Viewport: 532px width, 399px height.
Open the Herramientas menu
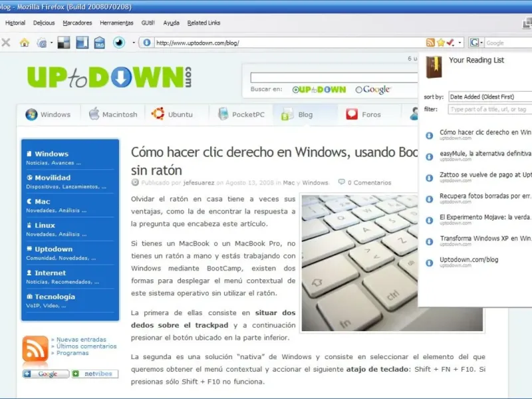[116, 23]
